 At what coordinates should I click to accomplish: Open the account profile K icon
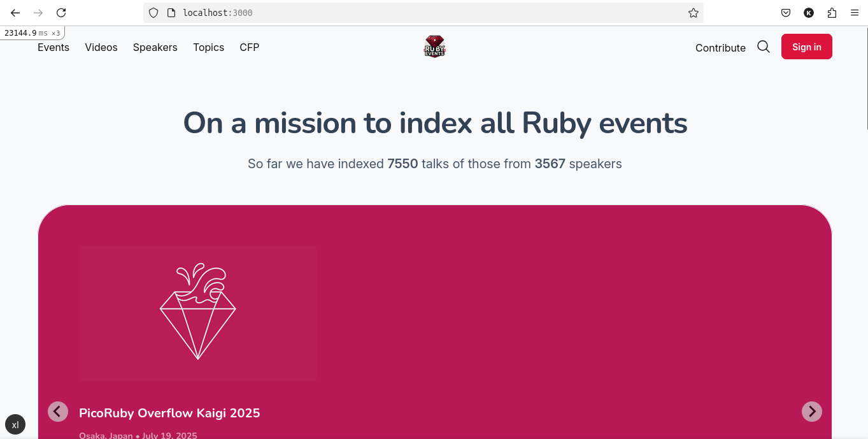coord(809,13)
